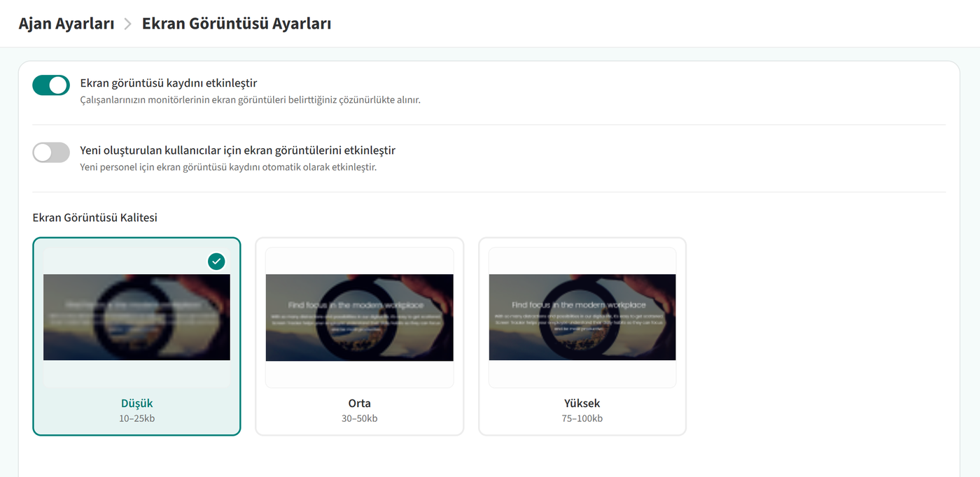Click the Yüksek quality preview image
Screen dimensions: 980x477
[x=582, y=318]
